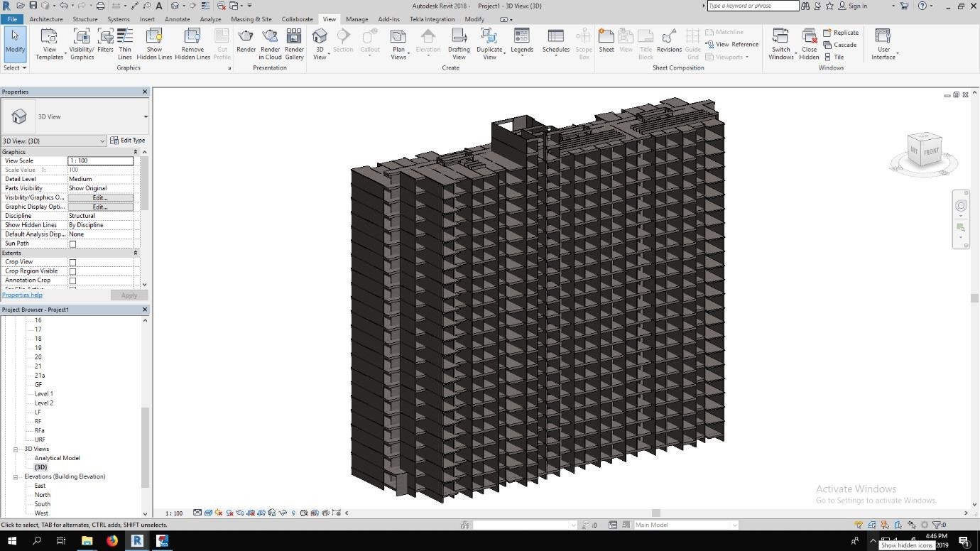The image size is (980, 551).
Task: Open the 3D View type selector dropdown
Action: [x=146, y=117]
